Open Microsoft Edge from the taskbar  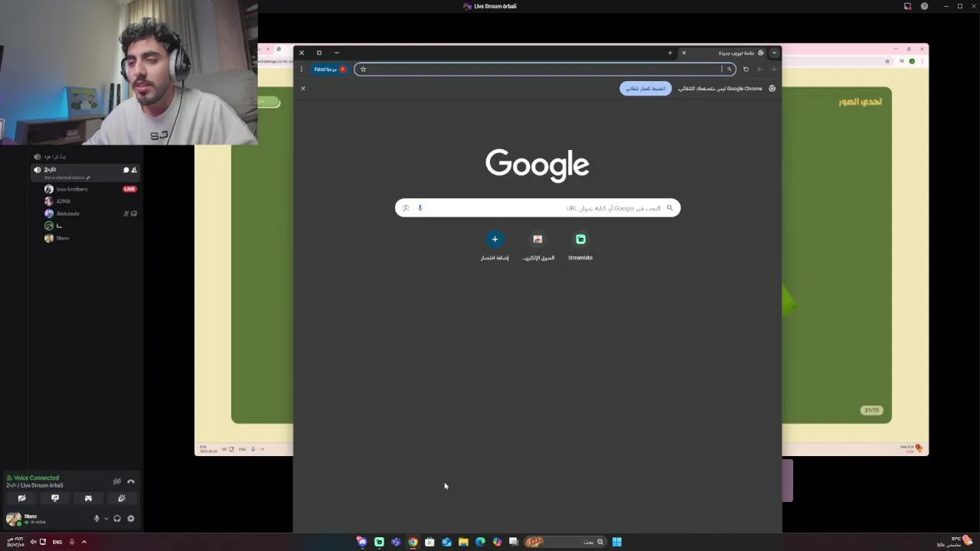coord(480,542)
